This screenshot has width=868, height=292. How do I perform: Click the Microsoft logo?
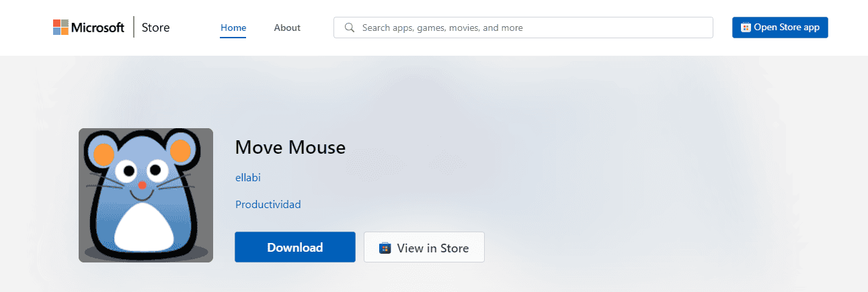[x=89, y=28]
